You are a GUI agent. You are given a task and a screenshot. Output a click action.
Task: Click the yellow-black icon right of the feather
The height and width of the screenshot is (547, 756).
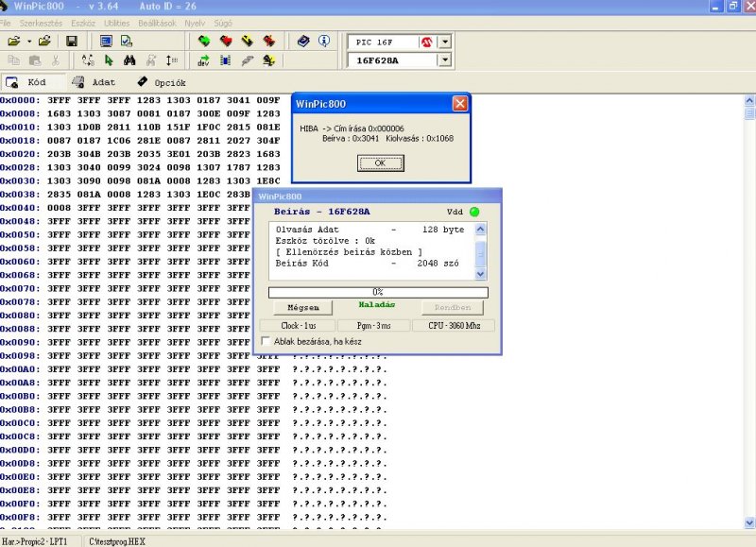(269, 60)
